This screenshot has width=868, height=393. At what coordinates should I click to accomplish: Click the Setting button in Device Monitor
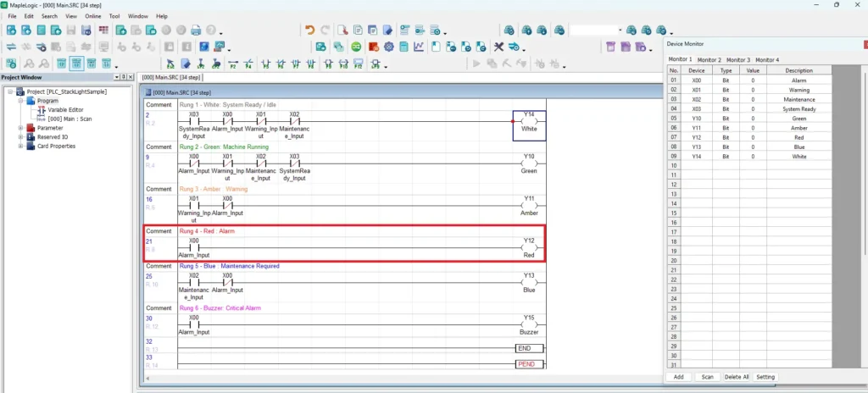click(x=765, y=377)
